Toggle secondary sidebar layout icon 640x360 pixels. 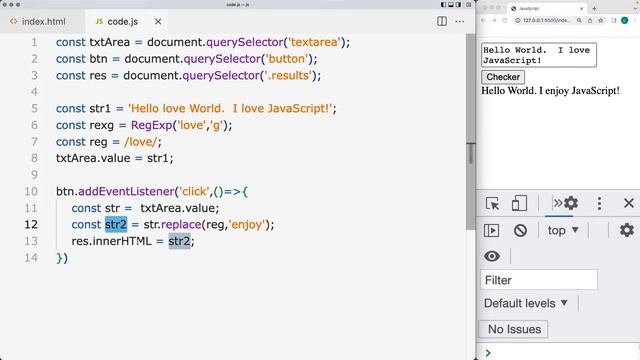458,5
